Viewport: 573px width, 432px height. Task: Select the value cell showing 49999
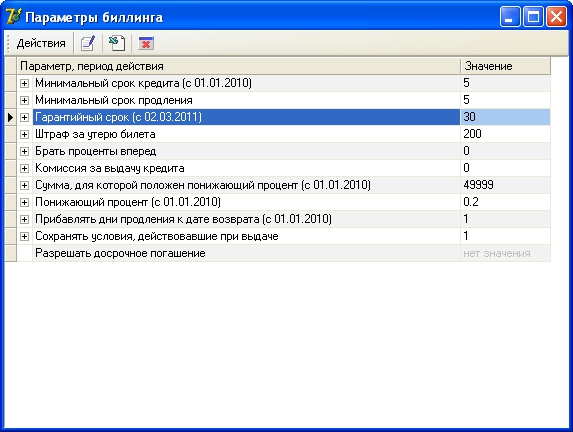pyautogui.click(x=505, y=185)
